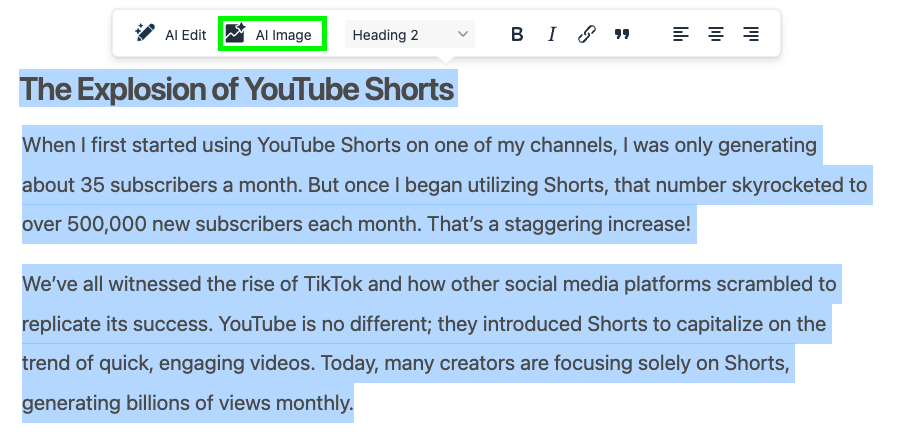Click the words 'replicate its success.'
Image resolution: width=905 pixels, height=435 pixels.
pos(117,324)
